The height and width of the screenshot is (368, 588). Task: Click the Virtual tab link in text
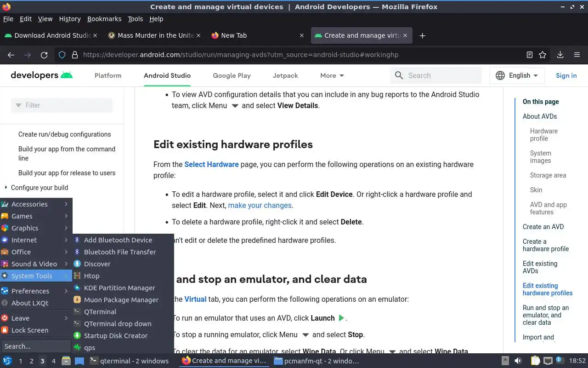click(195, 299)
